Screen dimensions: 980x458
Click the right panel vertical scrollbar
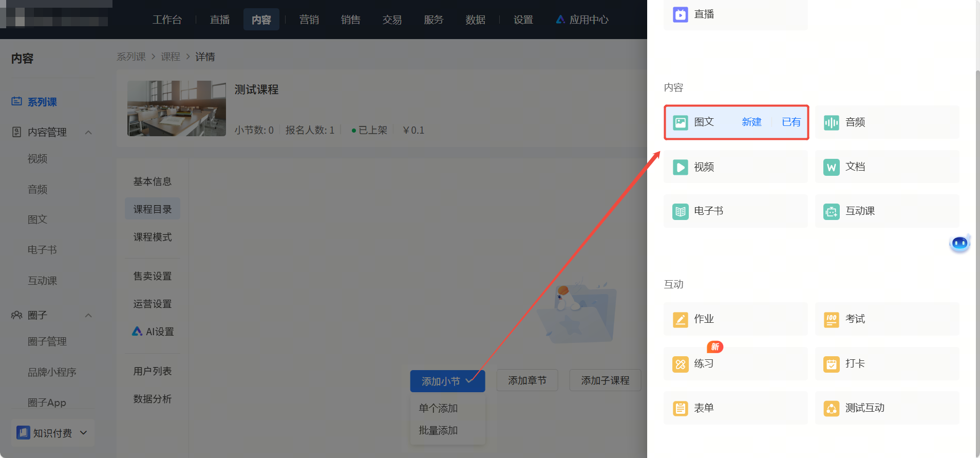[x=977, y=257]
